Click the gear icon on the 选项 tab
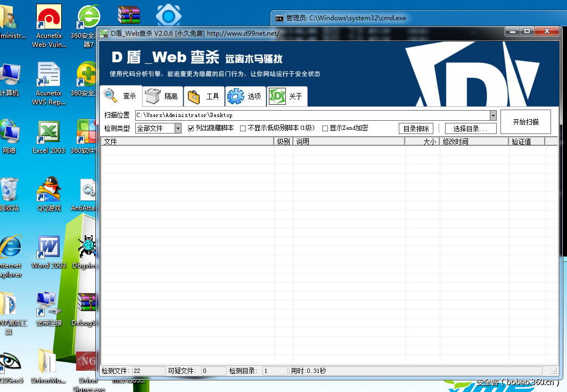567x392 pixels. pyautogui.click(x=234, y=96)
